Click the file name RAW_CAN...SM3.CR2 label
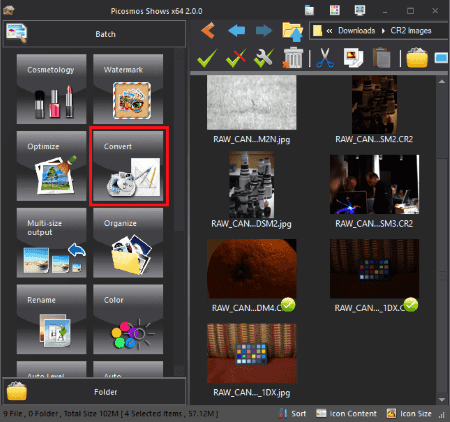 pos(374,223)
